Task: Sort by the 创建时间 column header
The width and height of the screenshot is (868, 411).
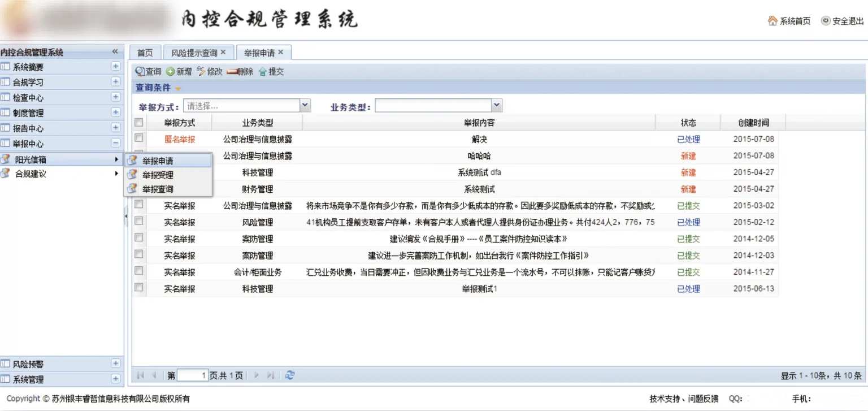Action: 753,123
